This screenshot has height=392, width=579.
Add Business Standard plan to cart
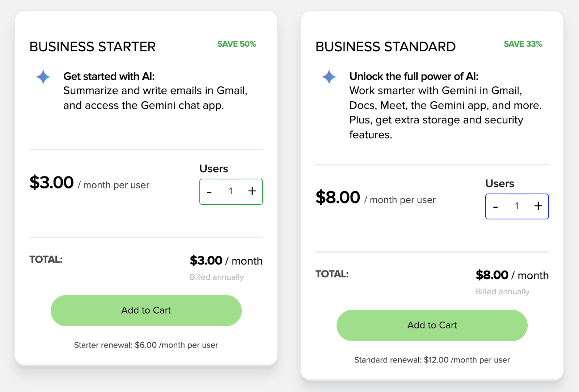click(432, 325)
